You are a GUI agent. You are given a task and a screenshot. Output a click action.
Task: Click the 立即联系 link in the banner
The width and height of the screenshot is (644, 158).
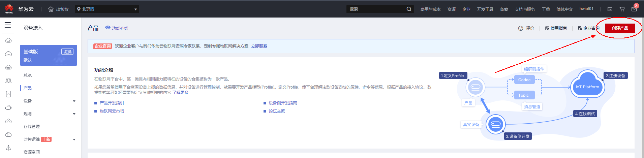click(x=259, y=46)
